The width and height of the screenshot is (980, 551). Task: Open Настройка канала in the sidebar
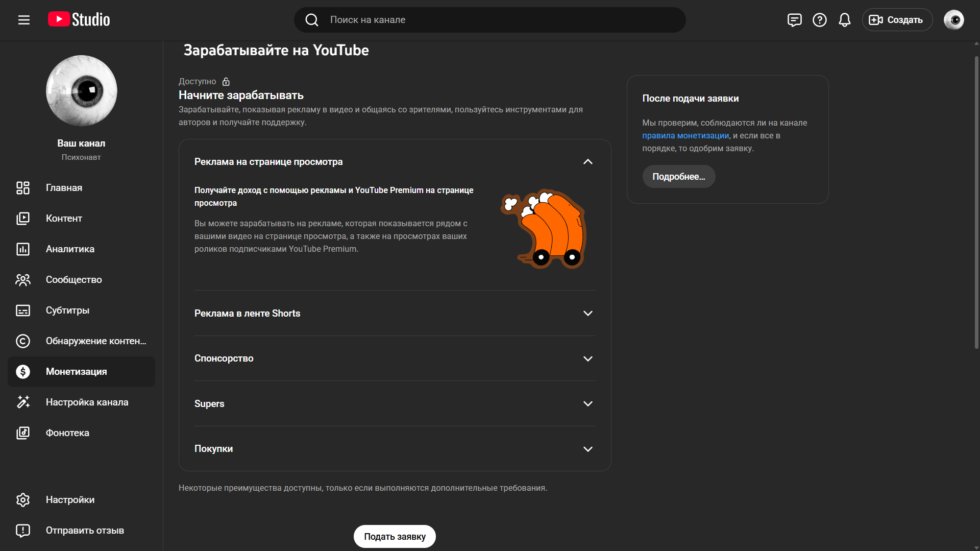click(81, 402)
